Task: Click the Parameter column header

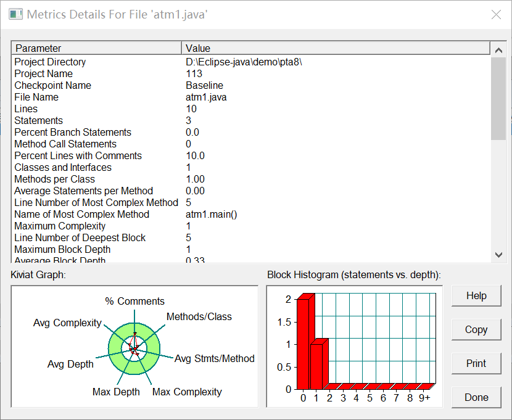Action: [x=97, y=48]
